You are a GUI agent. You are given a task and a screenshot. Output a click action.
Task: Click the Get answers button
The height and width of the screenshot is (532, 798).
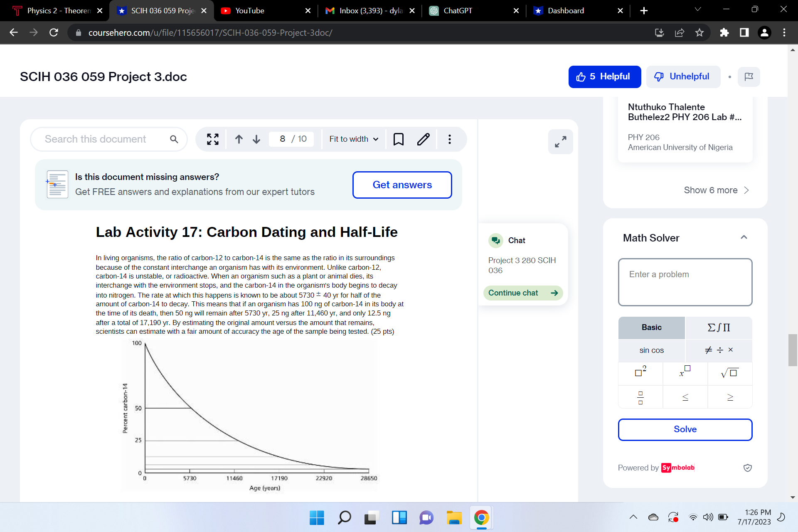[x=401, y=185]
